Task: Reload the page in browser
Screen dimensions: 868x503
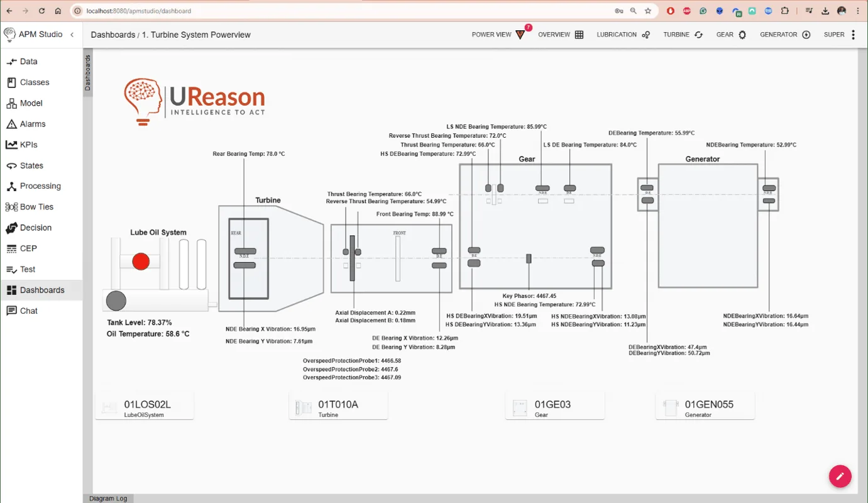Action: click(41, 11)
